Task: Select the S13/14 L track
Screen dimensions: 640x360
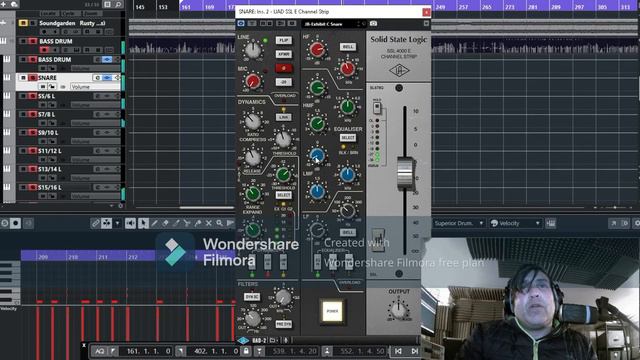Action: click(69, 173)
